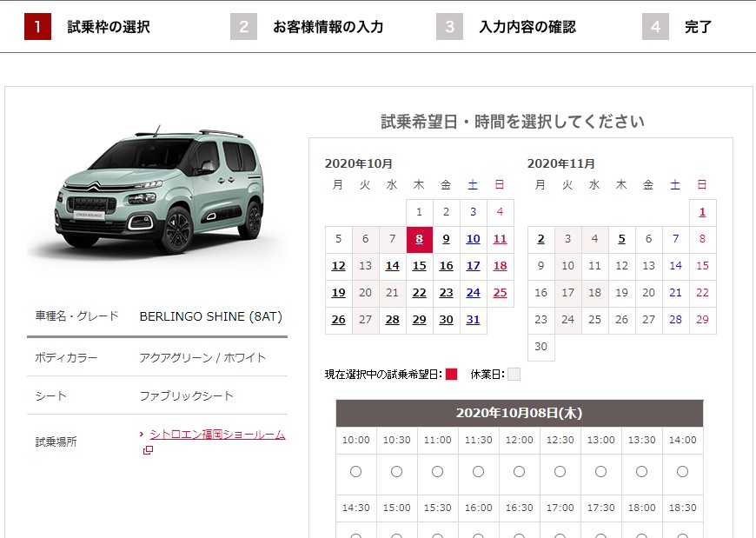The width and height of the screenshot is (756, 538).
Task: Pick Saturday October 10 in the calendar
Action: click(473, 239)
